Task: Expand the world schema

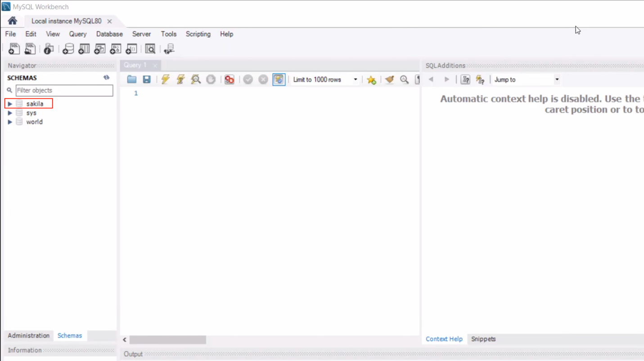Action: click(x=10, y=122)
